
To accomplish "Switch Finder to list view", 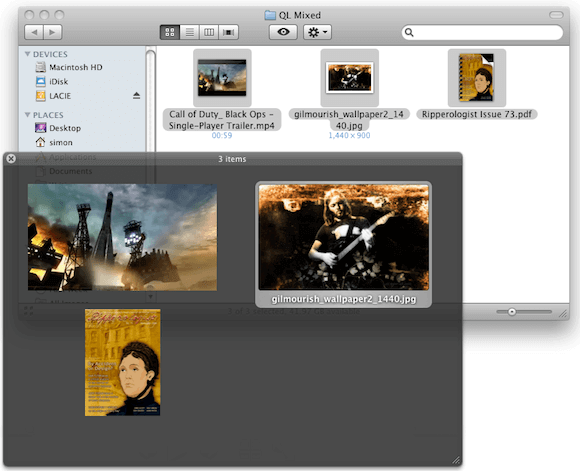I will 189,32.
